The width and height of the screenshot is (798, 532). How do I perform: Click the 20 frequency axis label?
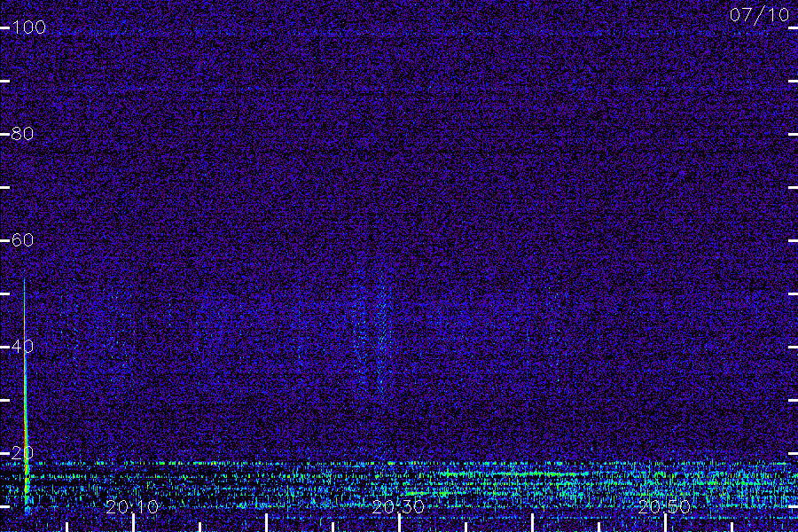[22, 452]
